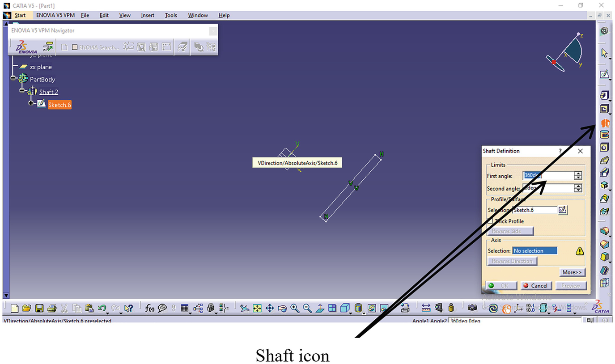This screenshot has height=364, width=615.
Task: Select the Hole tool icon
Action: [604, 147]
